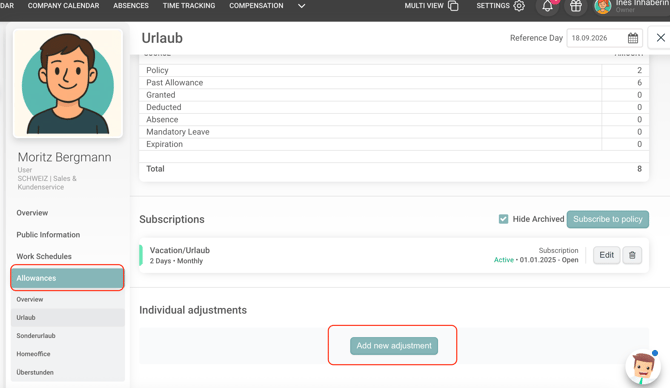Open the support chat mascot
670x388 pixels.
tap(642, 367)
